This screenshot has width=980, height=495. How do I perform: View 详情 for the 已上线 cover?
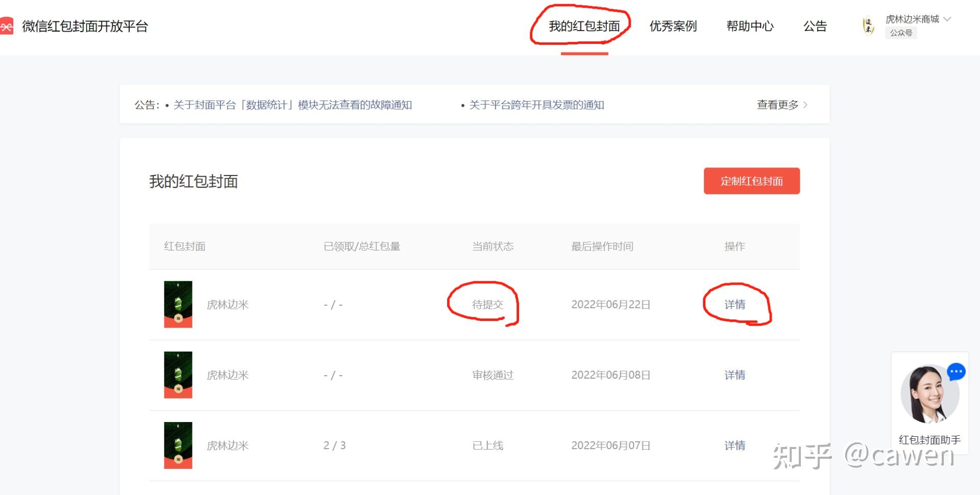[x=735, y=445]
